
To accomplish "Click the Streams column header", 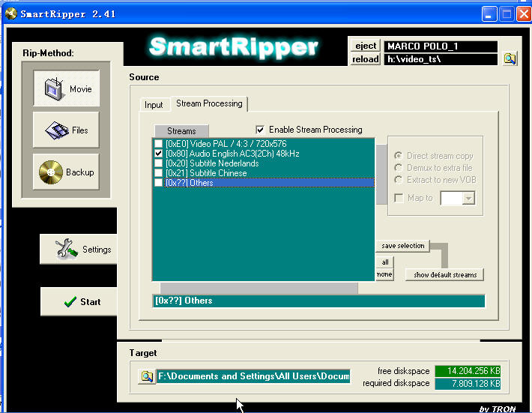I will tap(181, 131).
